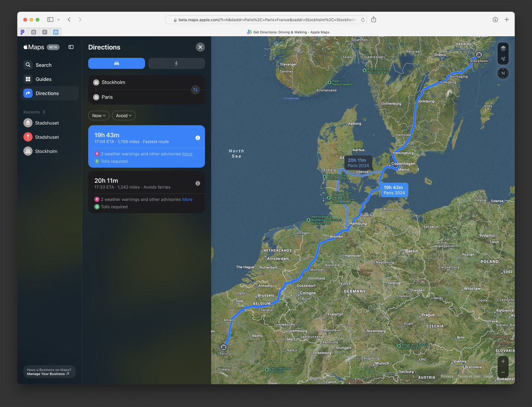Zoom in on the map
Image resolution: width=532 pixels, height=407 pixels.
(503, 361)
